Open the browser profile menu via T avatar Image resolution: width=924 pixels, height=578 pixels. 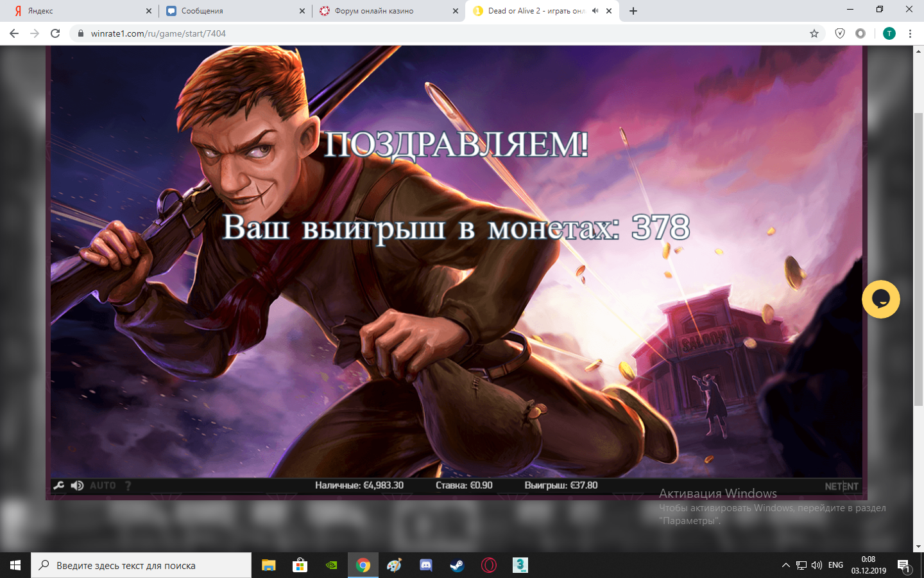click(888, 33)
